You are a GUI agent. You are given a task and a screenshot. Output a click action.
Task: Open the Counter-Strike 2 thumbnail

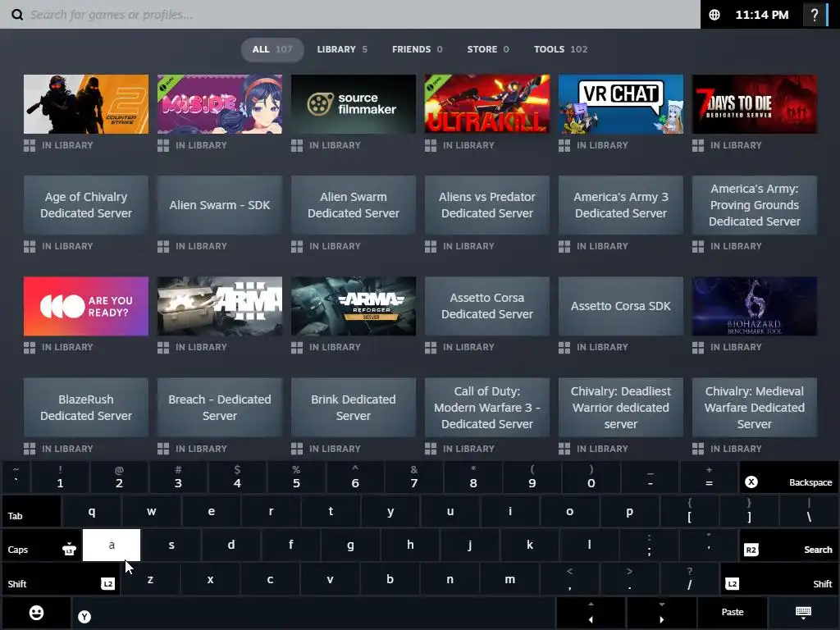pyautogui.click(x=86, y=104)
